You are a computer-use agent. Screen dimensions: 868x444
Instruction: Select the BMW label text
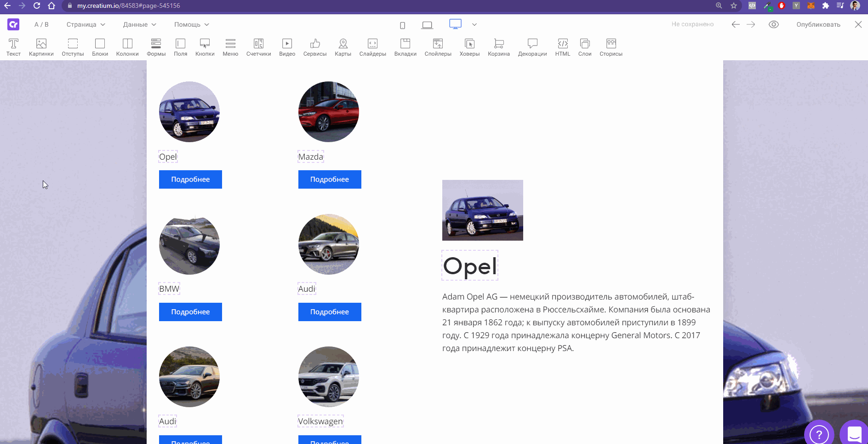pyautogui.click(x=169, y=289)
